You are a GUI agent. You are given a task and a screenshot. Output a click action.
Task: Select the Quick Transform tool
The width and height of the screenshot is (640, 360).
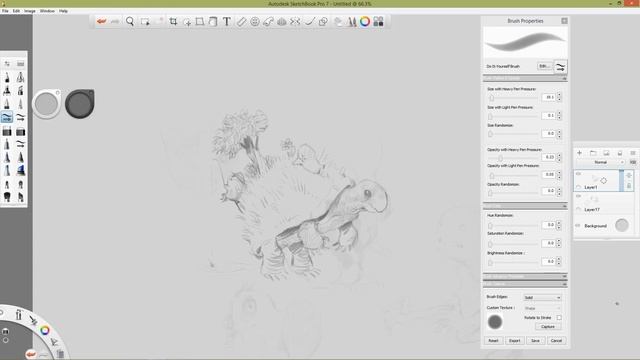pyautogui.click(x=187, y=22)
